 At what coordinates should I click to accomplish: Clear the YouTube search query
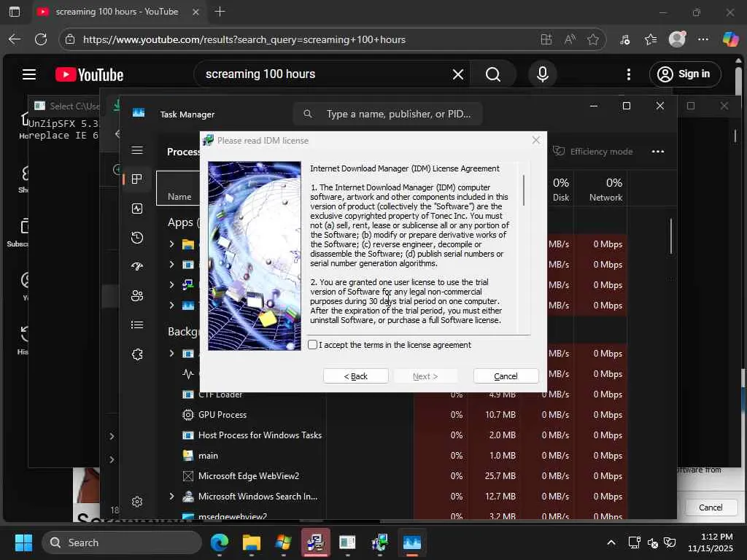pyautogui.click(x=458, y=74)
